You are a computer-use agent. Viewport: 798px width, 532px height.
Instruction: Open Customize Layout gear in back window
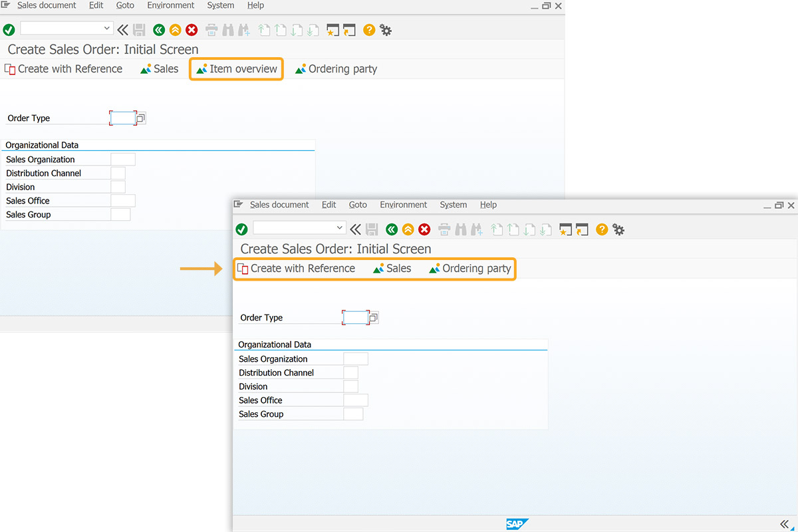coord(386,30)
